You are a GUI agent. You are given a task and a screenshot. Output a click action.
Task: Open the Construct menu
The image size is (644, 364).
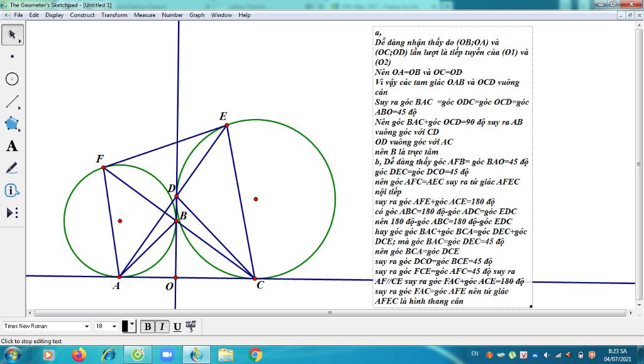pyautogui.click(x=82, y=15)
